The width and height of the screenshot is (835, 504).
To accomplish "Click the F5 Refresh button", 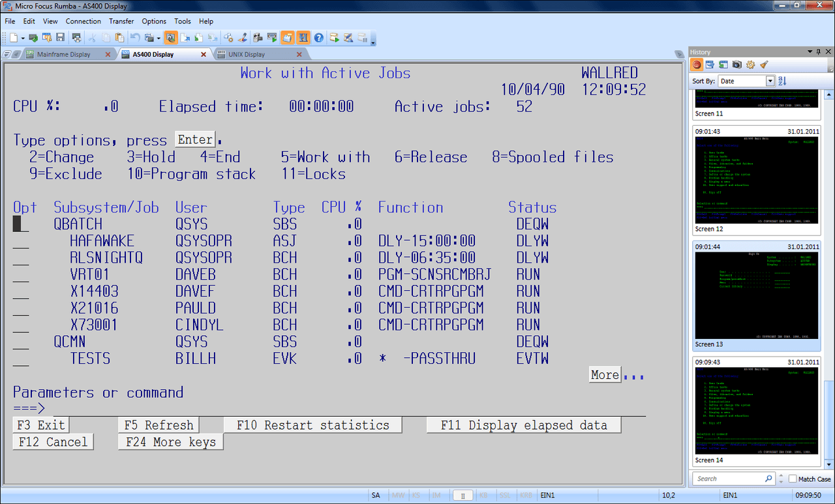I will 159,425.
